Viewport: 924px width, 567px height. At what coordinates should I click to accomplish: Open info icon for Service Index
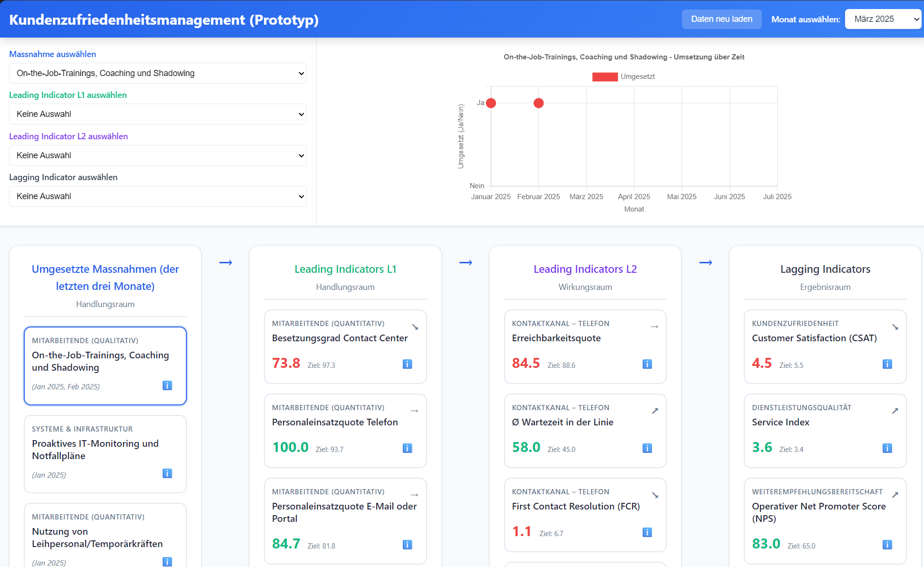(887, 448)
